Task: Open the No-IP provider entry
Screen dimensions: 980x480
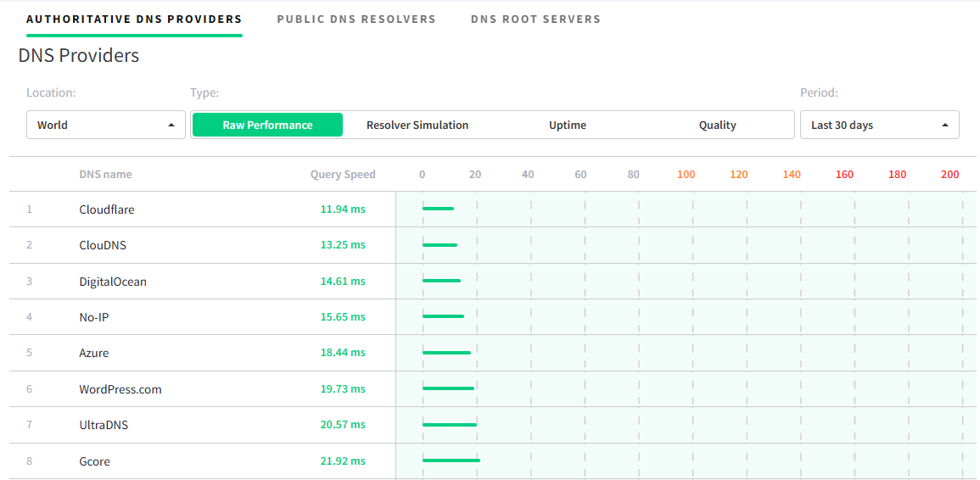Action: click(94, 317)
